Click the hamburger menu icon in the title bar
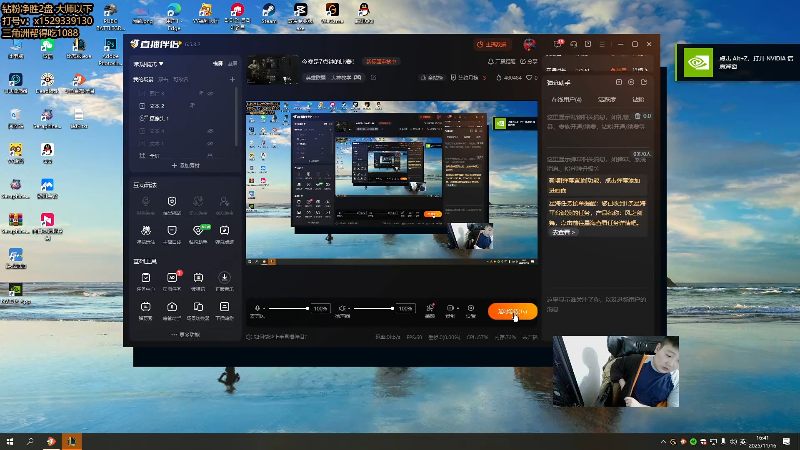The height and width of the screenshot is (450, 800). [x=602, y=44]
